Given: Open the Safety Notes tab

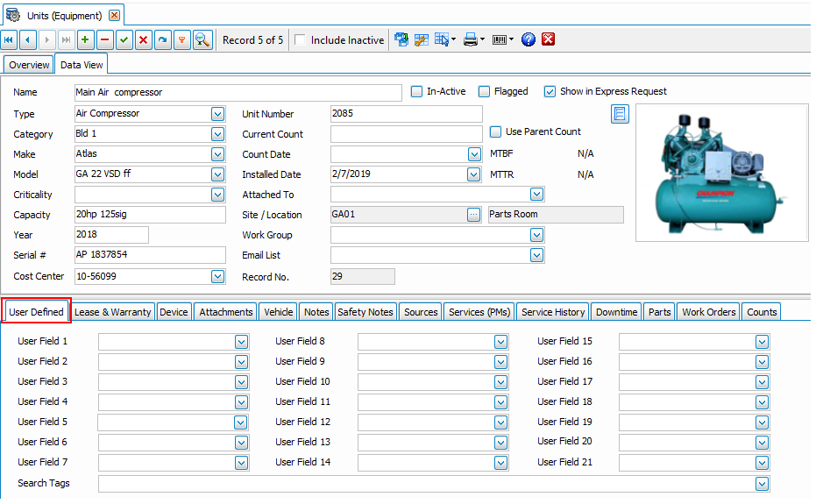Looking at the screenshot, I should pos(365,312).
